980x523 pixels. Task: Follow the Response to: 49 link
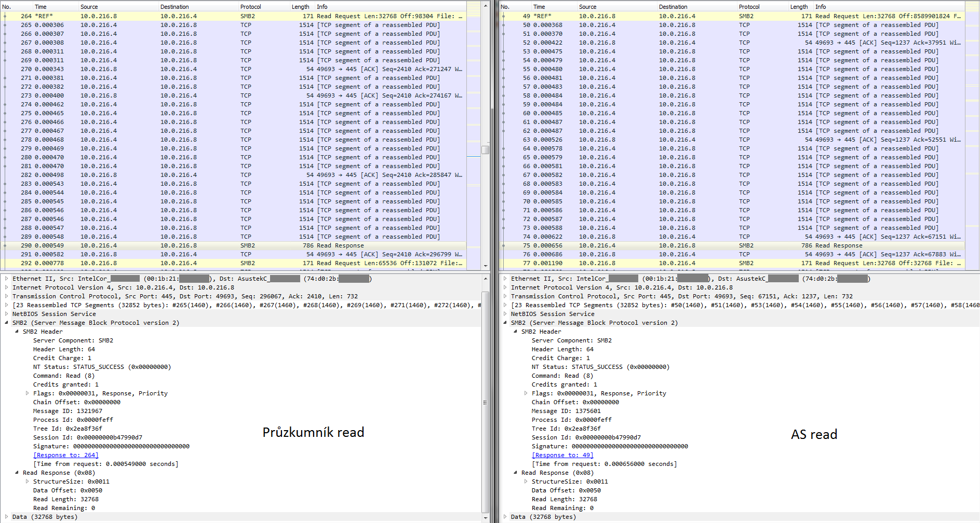tap(562, 455)
